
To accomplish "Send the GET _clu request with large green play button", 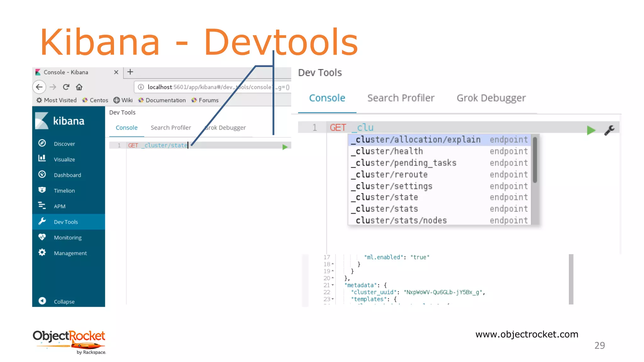I will (x=591, y=130).
